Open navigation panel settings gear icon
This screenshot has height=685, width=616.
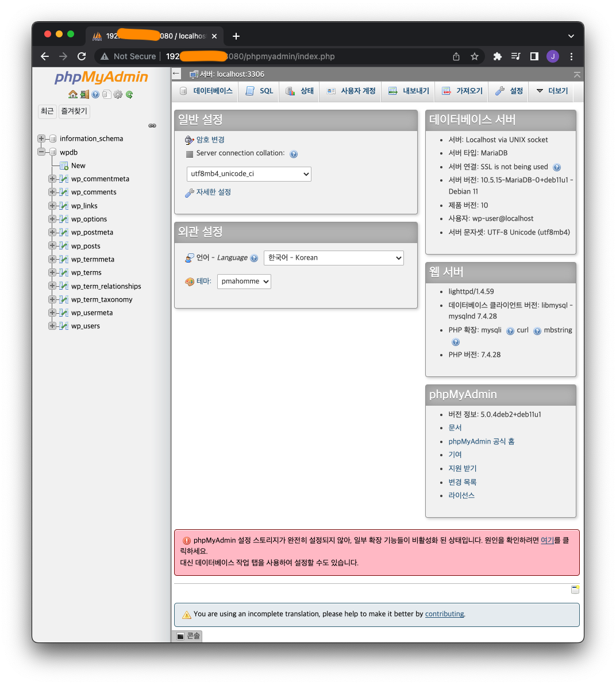click(118, 94)
